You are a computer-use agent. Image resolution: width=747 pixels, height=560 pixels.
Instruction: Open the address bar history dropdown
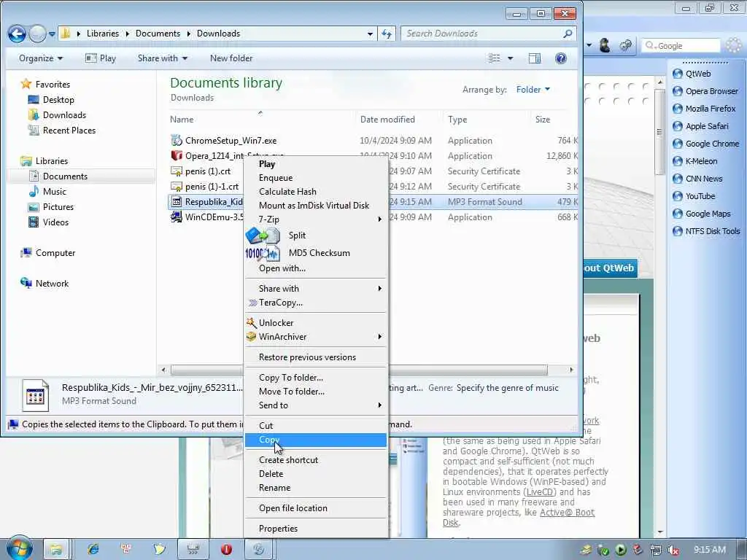tap(370, 34)
